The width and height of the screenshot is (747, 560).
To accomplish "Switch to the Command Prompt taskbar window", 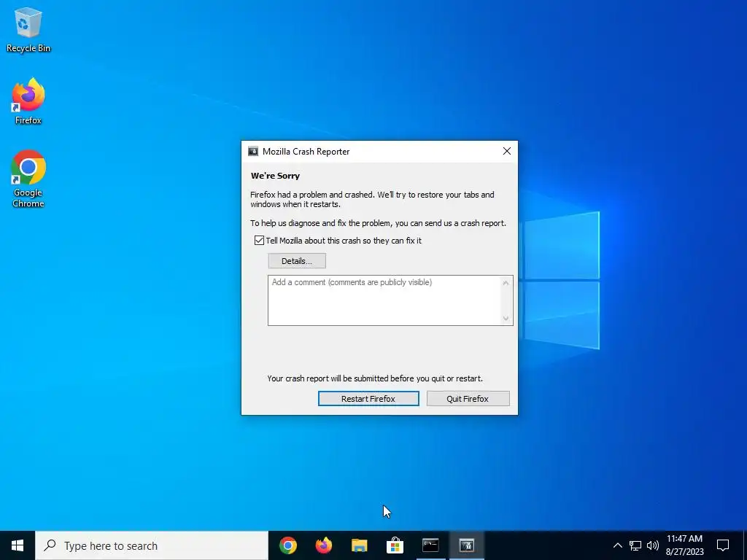I will tap(430, 545).
